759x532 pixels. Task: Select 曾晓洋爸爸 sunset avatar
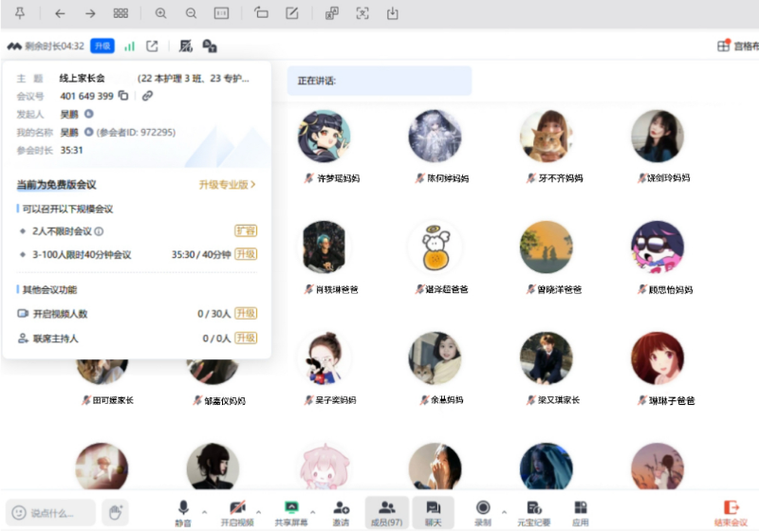tap(546, 248)
